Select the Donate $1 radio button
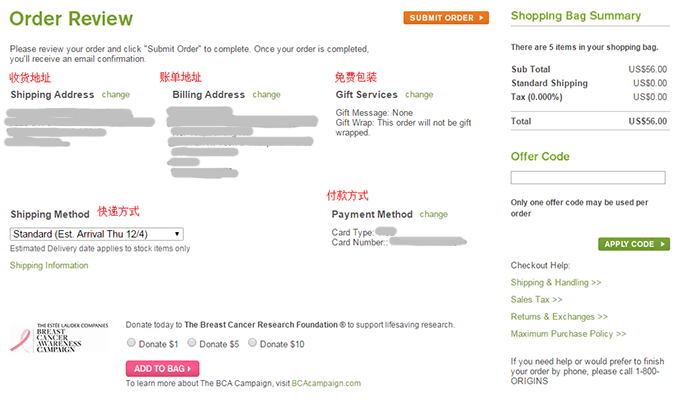680x403 pixels. pyautogui.click(x=131, y=343)
